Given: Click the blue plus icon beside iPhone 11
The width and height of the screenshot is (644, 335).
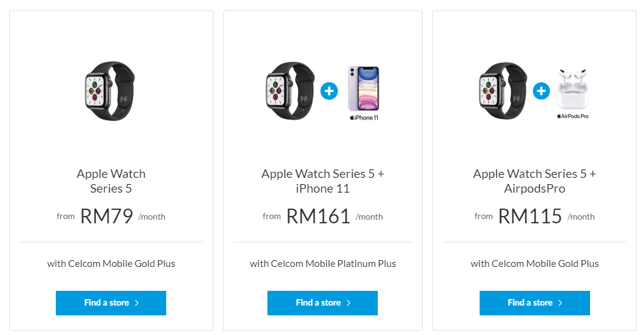Looking at the screenshot, I should click(x=329, y=91).
